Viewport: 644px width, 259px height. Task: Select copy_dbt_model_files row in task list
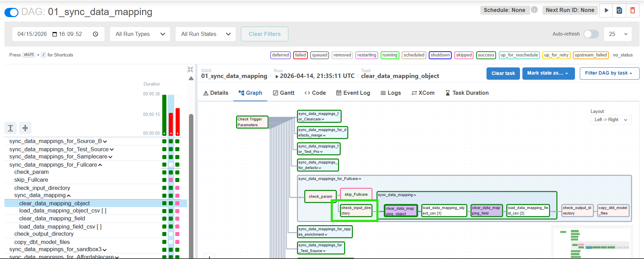(x=42, y=242)
